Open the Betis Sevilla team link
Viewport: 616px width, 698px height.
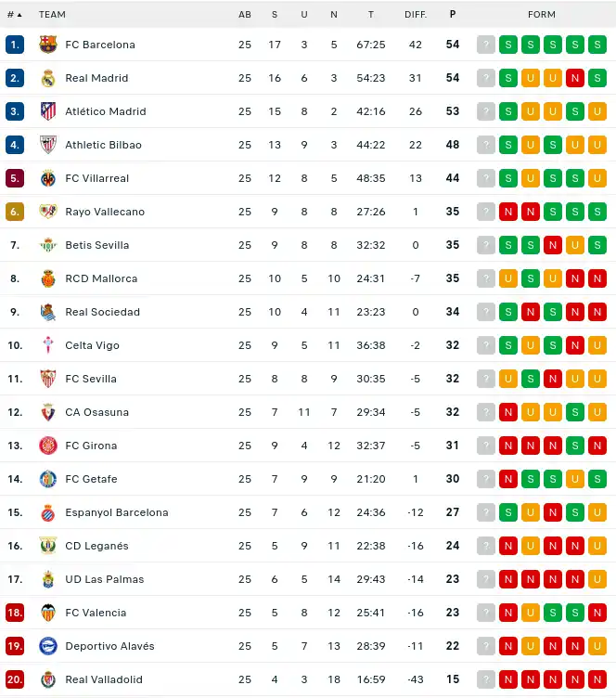click(x=97, y=245)
